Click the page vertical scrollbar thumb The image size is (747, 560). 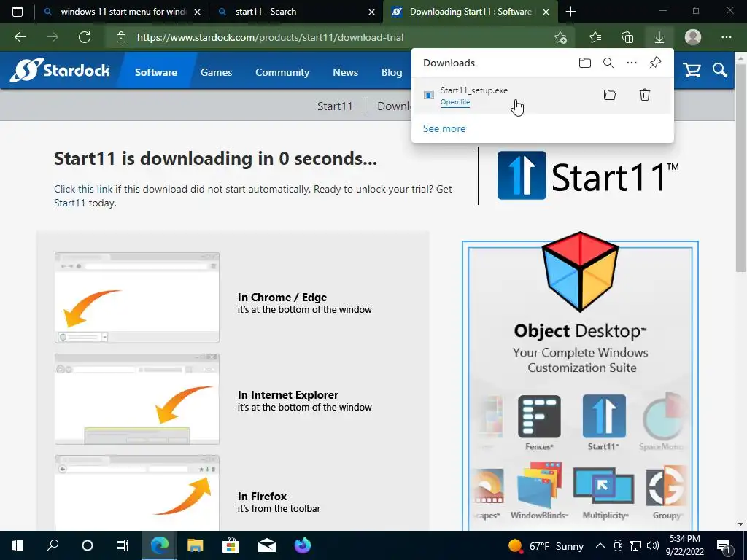740,167
